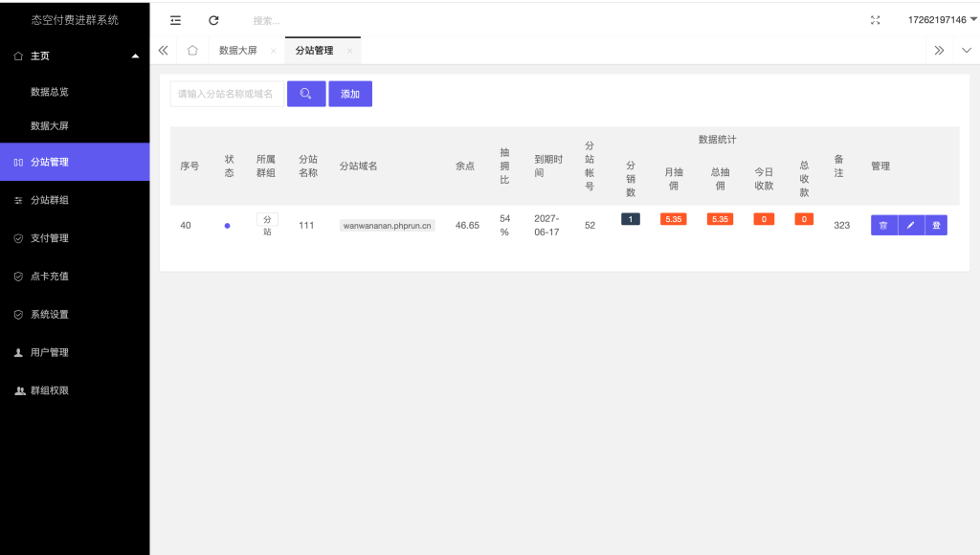Image resolution: width=980 pixels, height=555 pixels.
Task: Toggle the sidebar collapse icon at top left
Action: click(x=175, y=19)
